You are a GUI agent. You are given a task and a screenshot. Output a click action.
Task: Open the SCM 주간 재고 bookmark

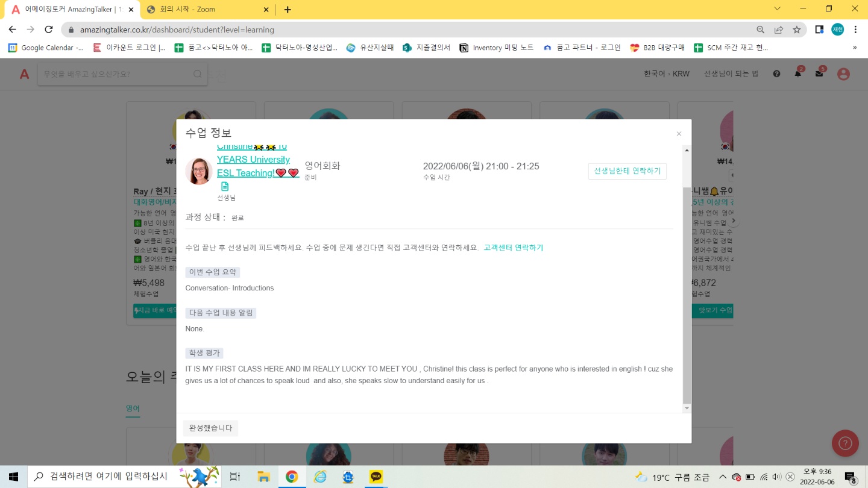pos(731,48)
